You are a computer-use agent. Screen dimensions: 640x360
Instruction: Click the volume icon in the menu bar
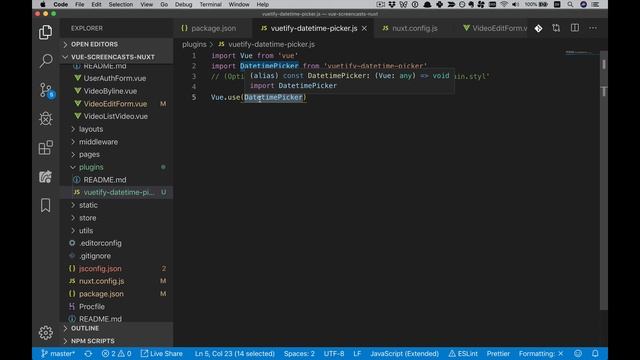[516, 4]
